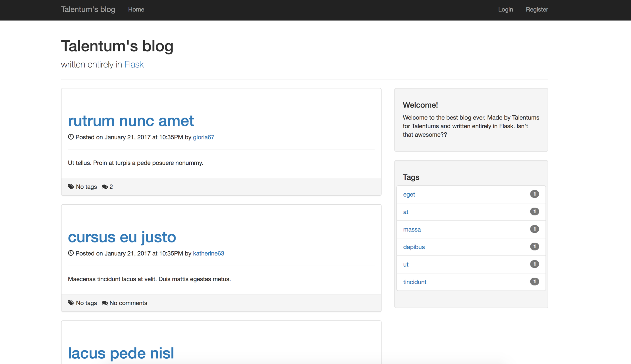This screenshot has height=364, width=631.
Task: Click tags icon in cursus eu justo footer
Action: click(71, 303)
